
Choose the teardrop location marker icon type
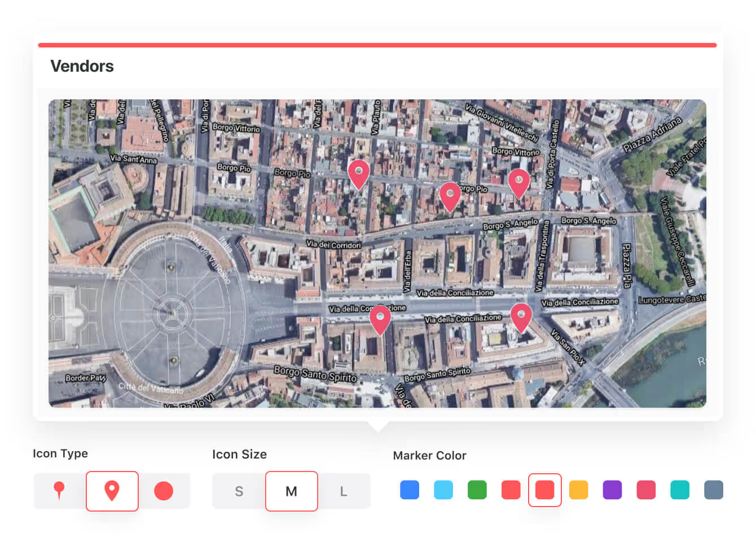112,491
